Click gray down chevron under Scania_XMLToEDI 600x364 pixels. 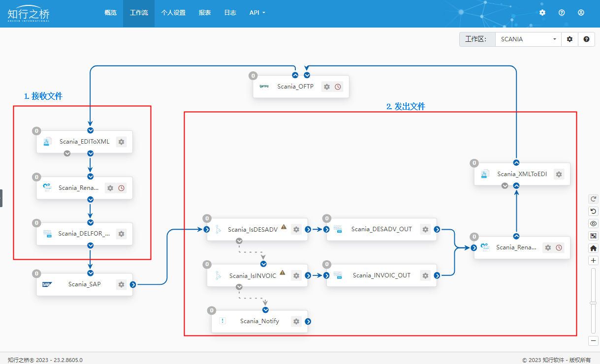click(x=505, y=186)
